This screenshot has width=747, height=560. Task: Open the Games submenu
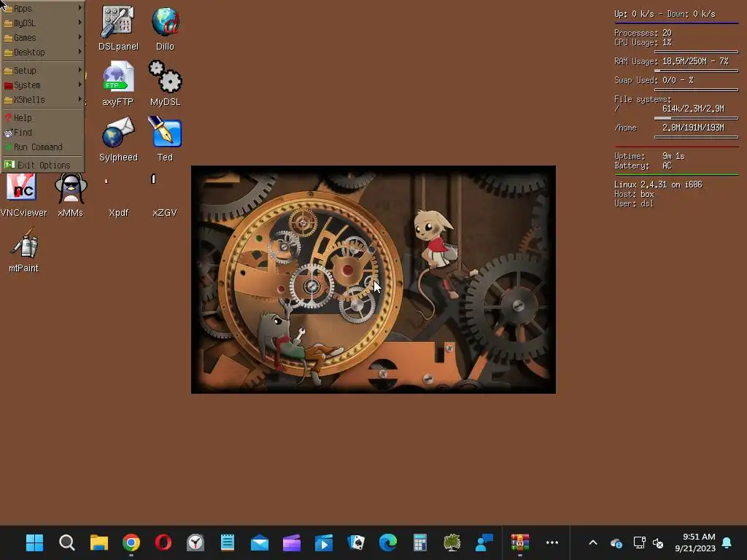click(x=43, y=38)
